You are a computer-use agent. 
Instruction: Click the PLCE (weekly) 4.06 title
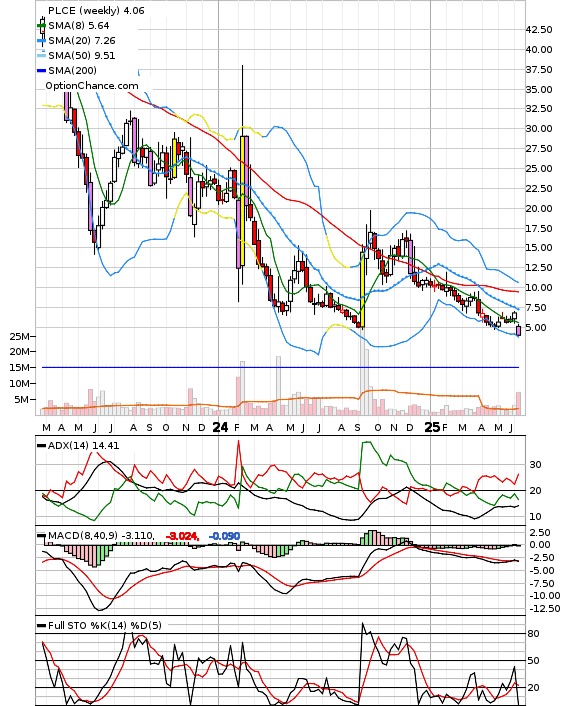96,10
